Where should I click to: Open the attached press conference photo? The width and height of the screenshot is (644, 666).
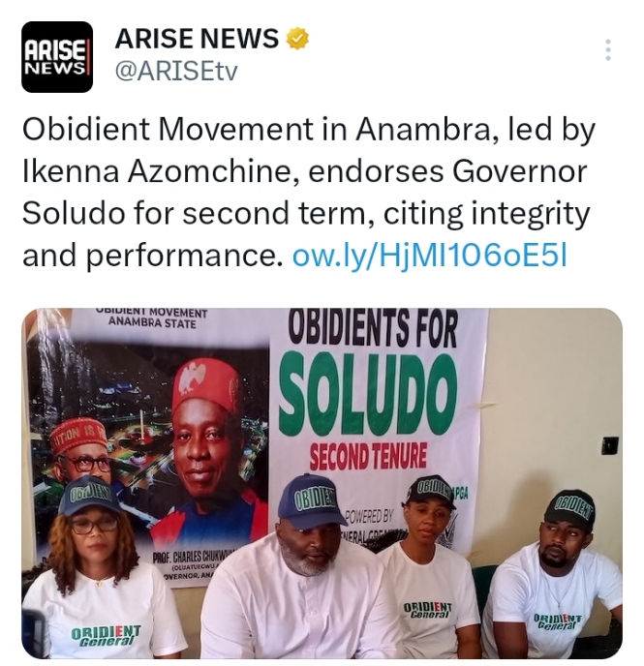pyautogui.click(x=322, y=483)
